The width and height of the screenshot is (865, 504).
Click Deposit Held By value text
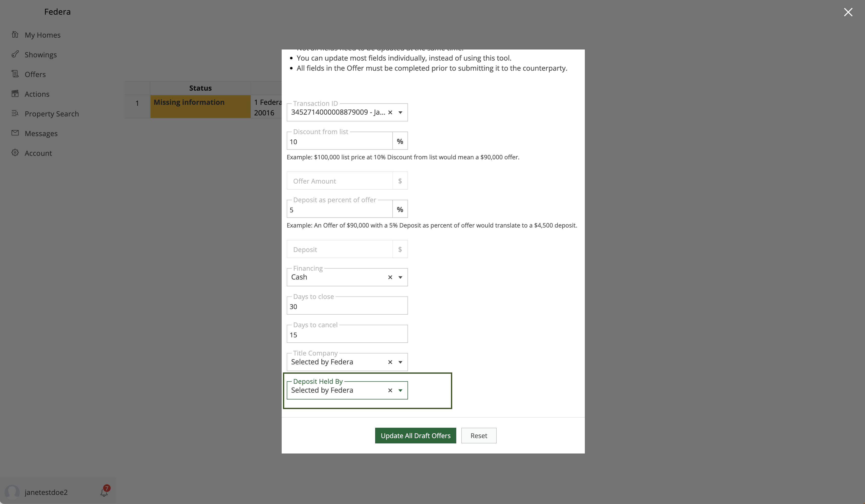click(322, 390)
